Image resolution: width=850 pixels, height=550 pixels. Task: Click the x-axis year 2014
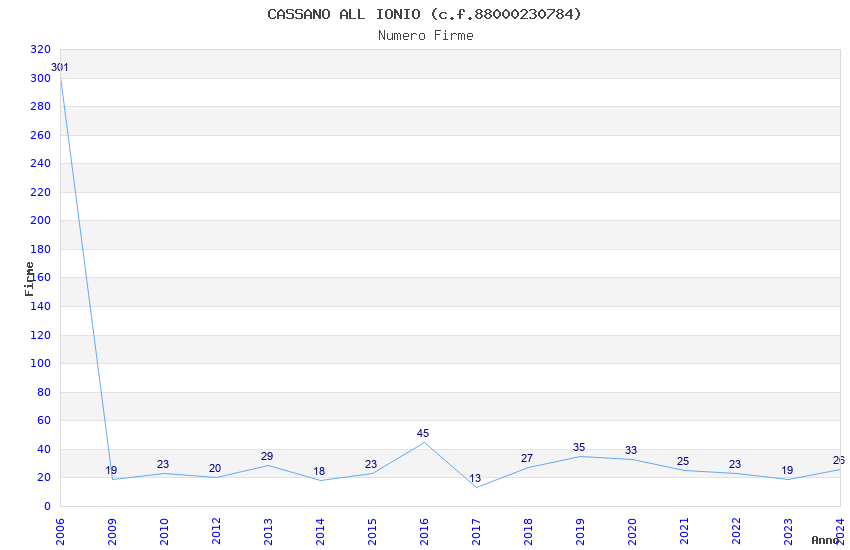coord(320,532)
